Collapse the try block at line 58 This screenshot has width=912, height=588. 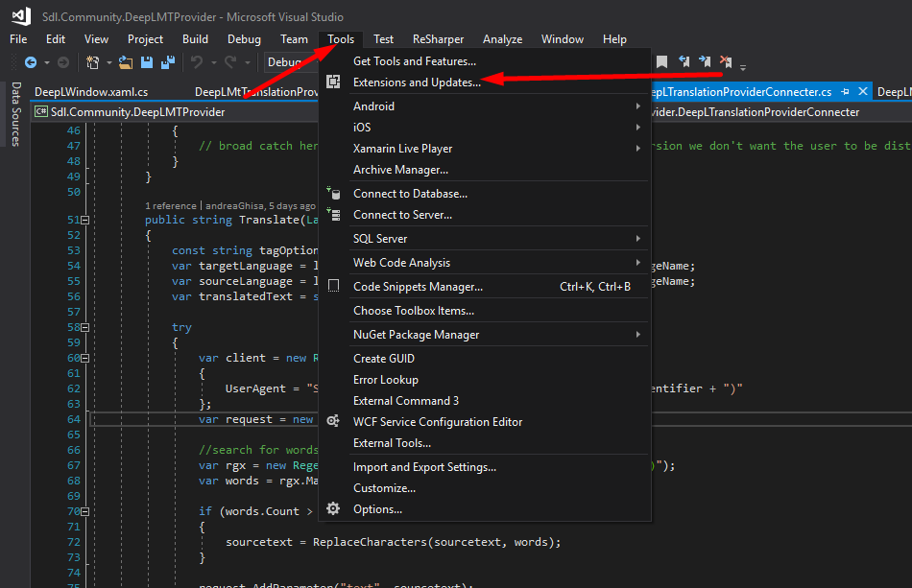coord(85,327)
